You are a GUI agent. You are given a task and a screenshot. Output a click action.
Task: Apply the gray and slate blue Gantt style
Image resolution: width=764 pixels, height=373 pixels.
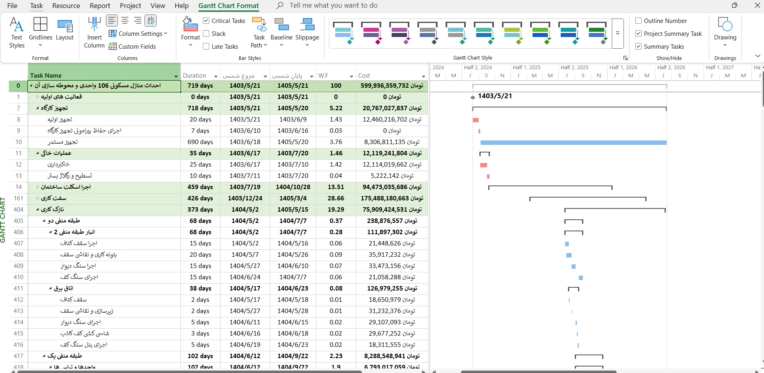[428, 33]
